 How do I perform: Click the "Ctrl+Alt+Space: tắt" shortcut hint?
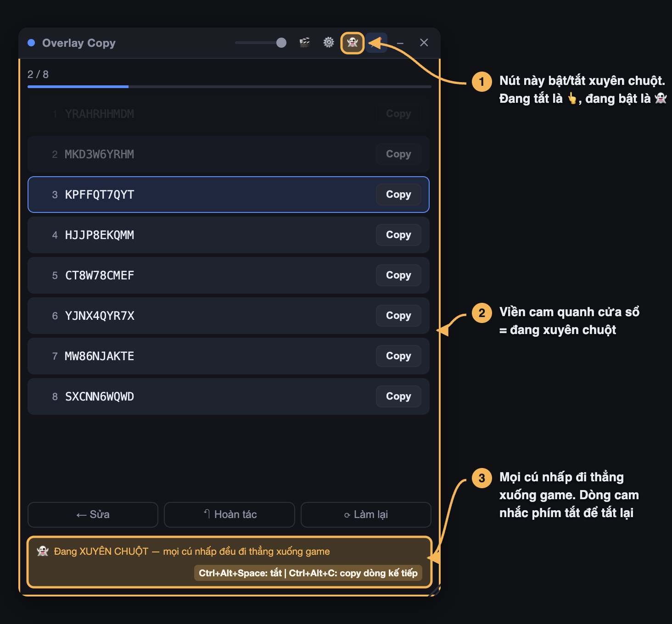[240, 573]
